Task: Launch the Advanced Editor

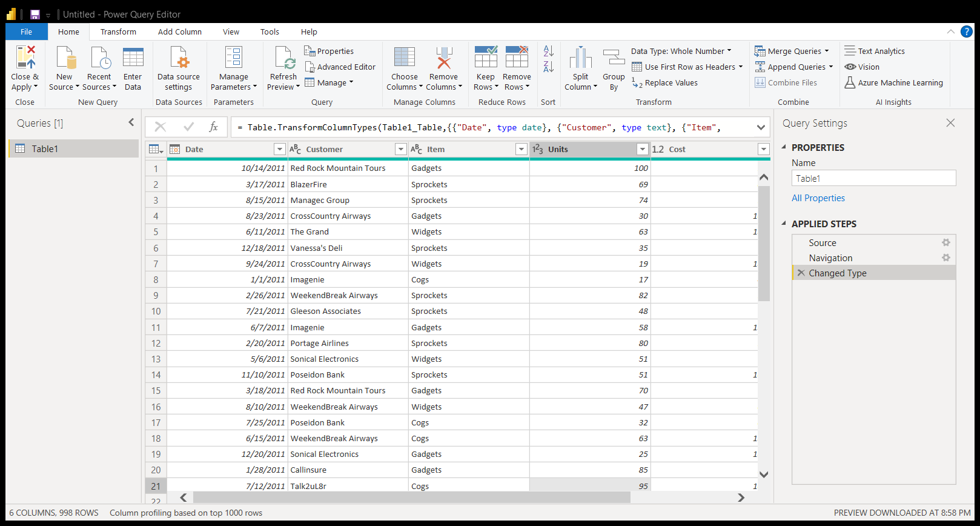Action: pyautogui.click(x=340, y=67)
